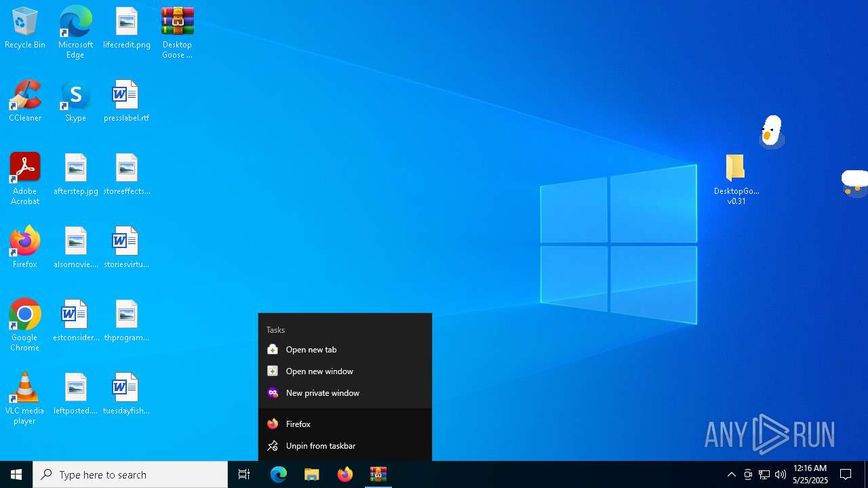The width and height of the screenshot is (868, 488).
Task: Select presslabel.rtf document icon
Action: pyautogui.click(x=127, y=102)
